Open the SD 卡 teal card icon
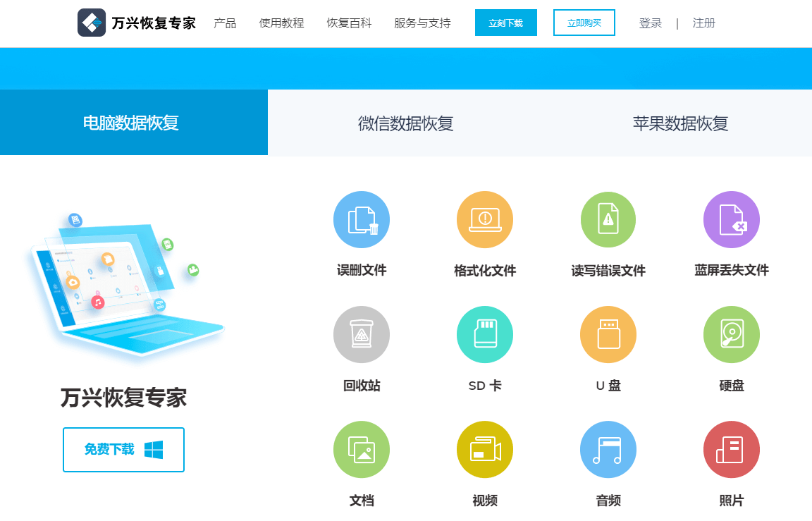Viewport: 812px width, 521px height. [485, 335]
